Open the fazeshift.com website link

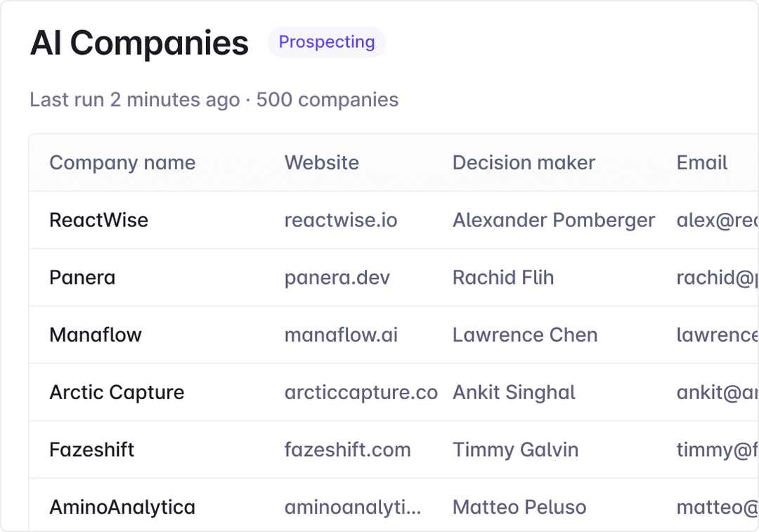pyautogui.click(x=348, y=450)
